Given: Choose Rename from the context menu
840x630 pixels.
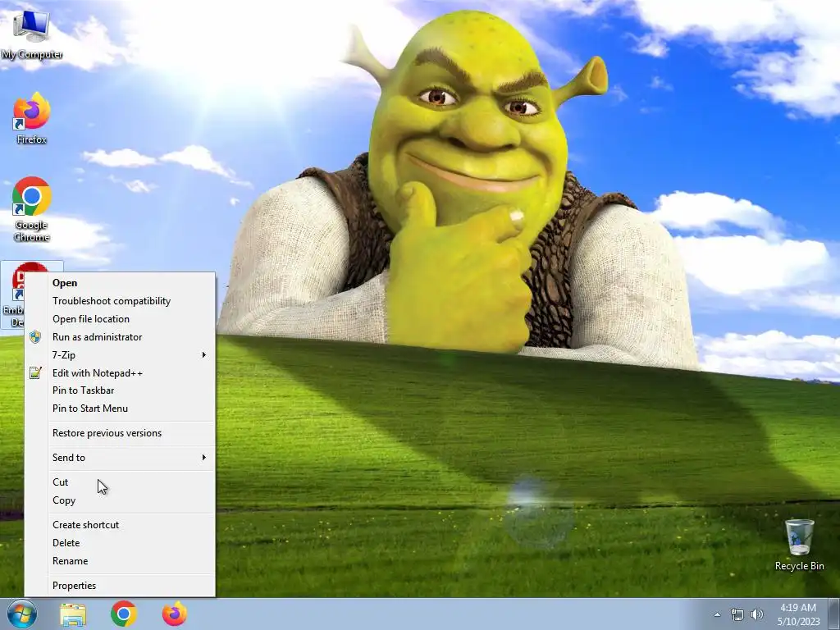Looking at the screenshot, I should pyautogui.click(x=120, y=561).
